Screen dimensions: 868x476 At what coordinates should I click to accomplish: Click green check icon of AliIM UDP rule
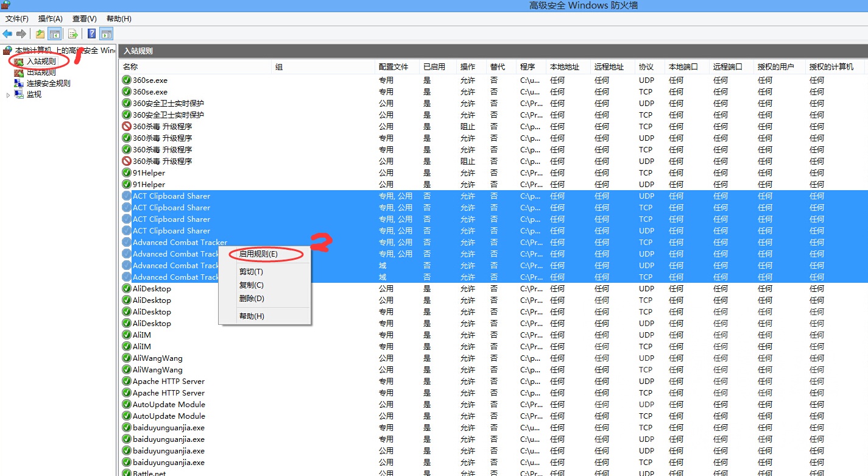[x=127, y=335]
